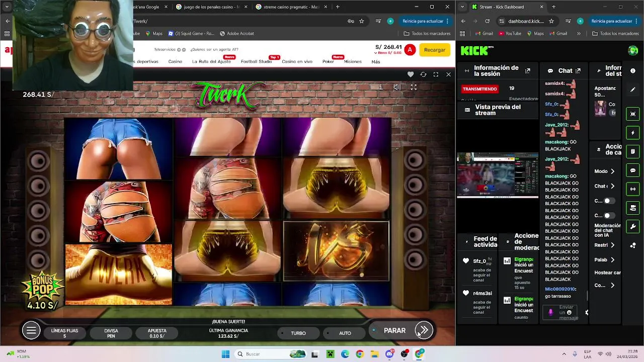
Task: Enable AUTO spin mode
Action: point(345,333)
